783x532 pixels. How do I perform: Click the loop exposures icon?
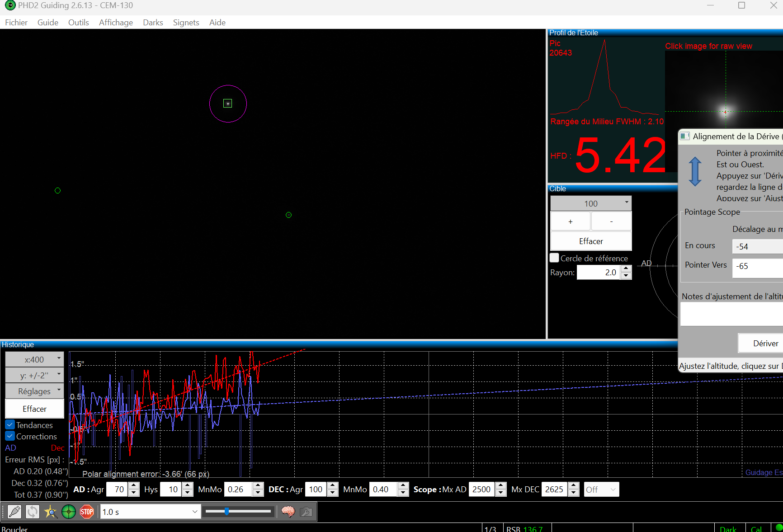click(32, 512)
